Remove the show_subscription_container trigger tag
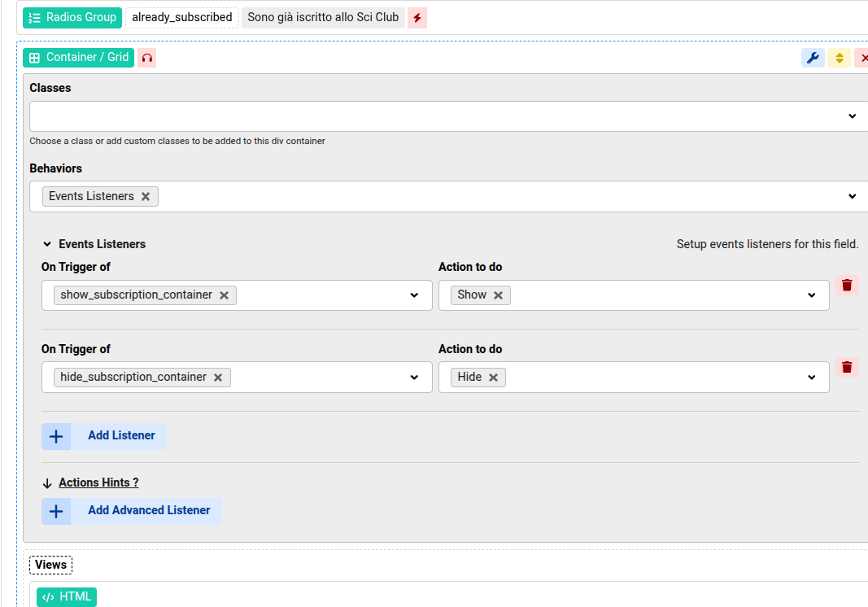The height and width of the screenshot is (607, 868). click(x=224, y=295)
